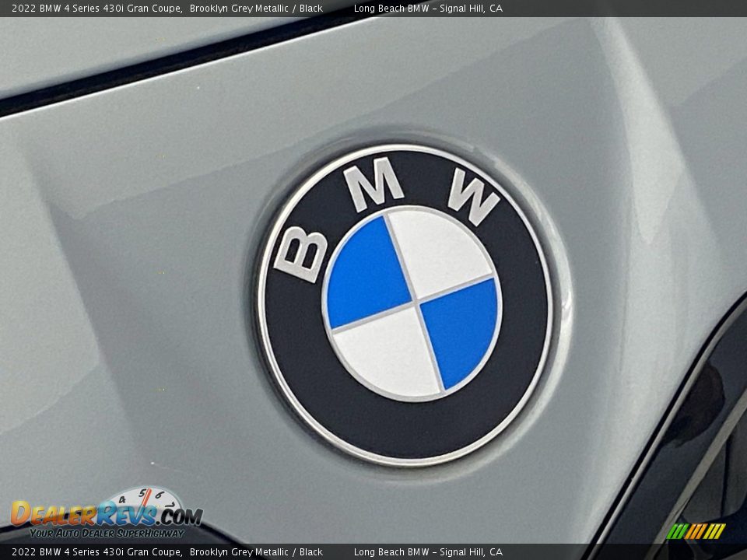
Task: Click the top caption '2022 BMW 4 Series 430i Gran Coupe'
Action: (97, 8)
